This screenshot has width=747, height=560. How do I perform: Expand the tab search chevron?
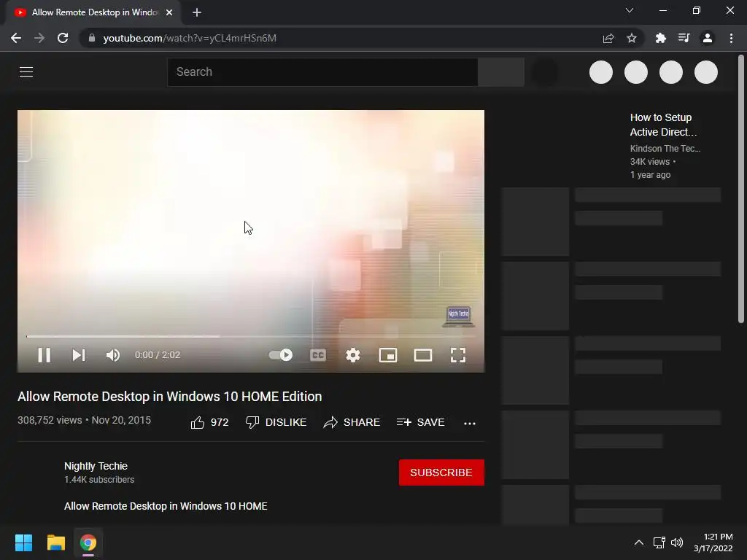coord(630,10)
